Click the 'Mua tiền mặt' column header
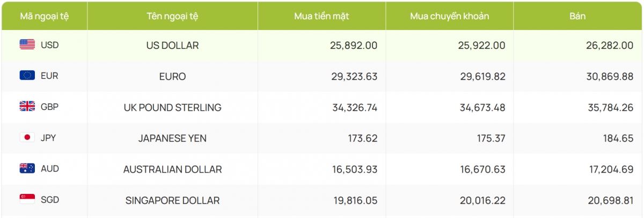Viewport: 644px width, 218px height. click(321, 16)
